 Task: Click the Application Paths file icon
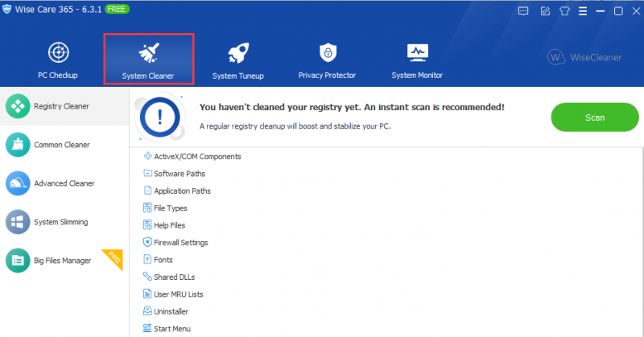[147, 191]
